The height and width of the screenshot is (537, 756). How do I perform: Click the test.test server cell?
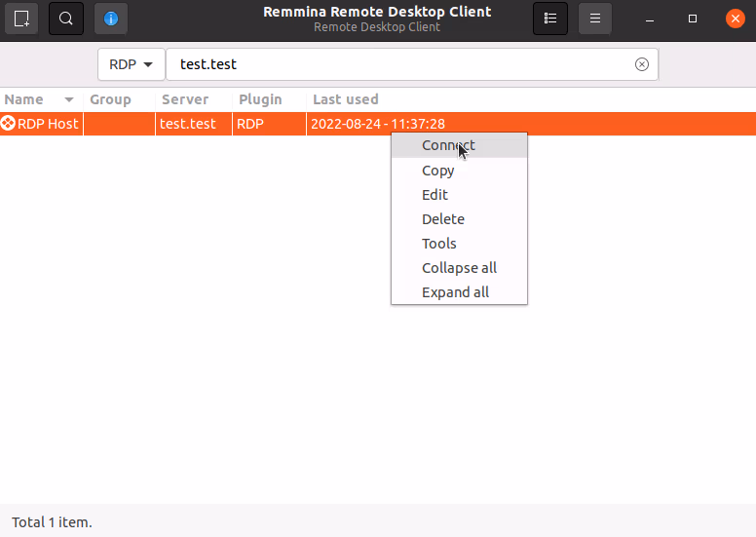194,124
